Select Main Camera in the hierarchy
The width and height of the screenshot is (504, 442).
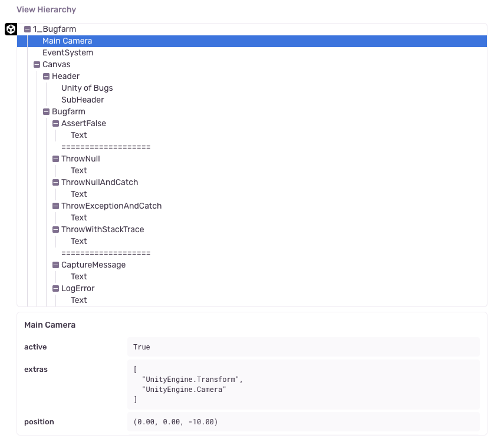[67, 41]
